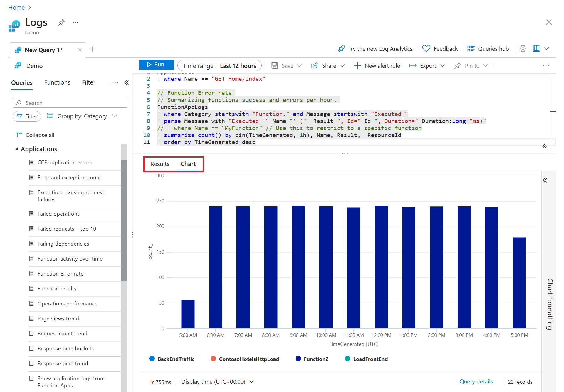Image resolution: width=564 pixels, height=392 pixels.
Task: Toggle BackEndTraffic series in chart legend
Action: [x=176, y=359]
